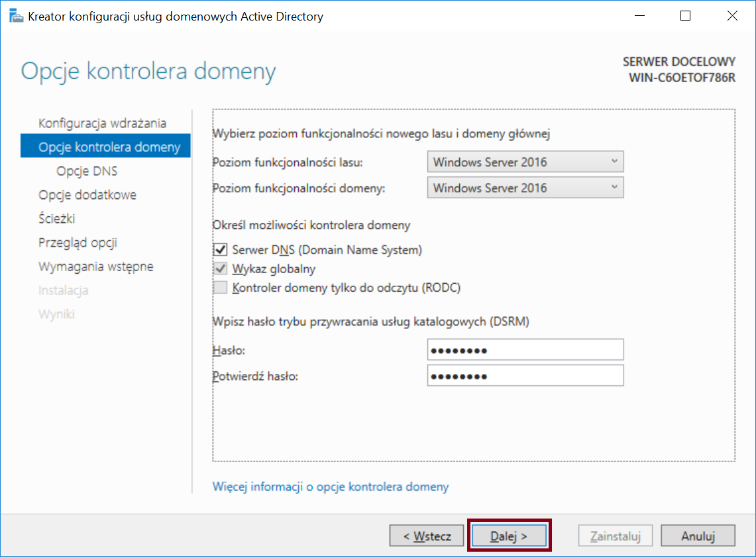Click the Hasło password field
The height and width of the screenshot is (557, 756).
[x=525, y=350]
